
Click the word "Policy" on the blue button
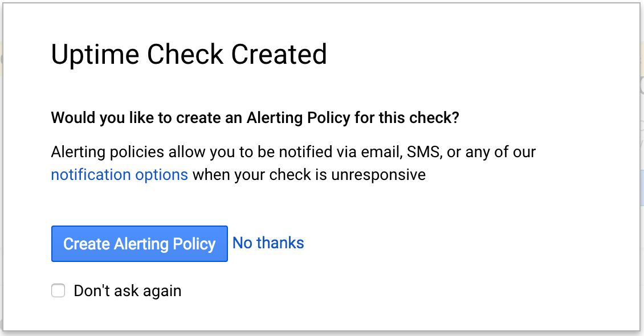(x=194, y=244)
